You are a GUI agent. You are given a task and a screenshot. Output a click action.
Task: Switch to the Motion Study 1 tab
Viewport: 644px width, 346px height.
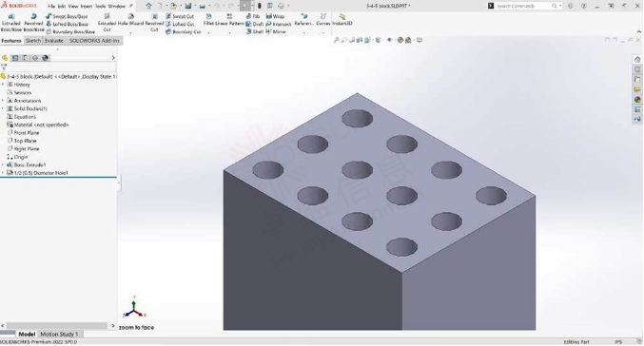(59, 334)
